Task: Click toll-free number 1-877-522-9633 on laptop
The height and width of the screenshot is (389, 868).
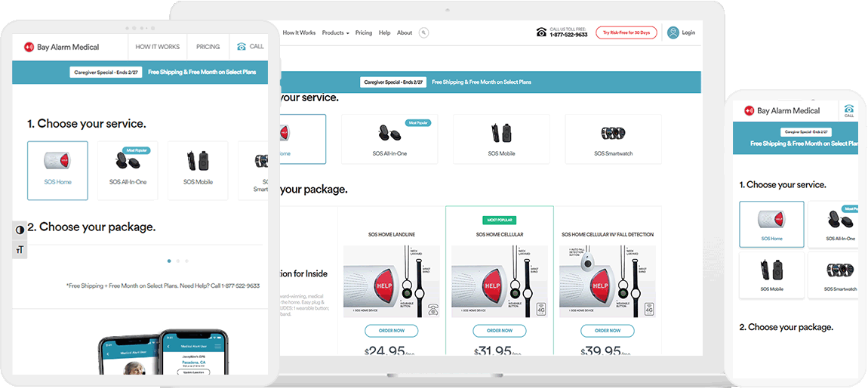Action: tap(568, 35)
